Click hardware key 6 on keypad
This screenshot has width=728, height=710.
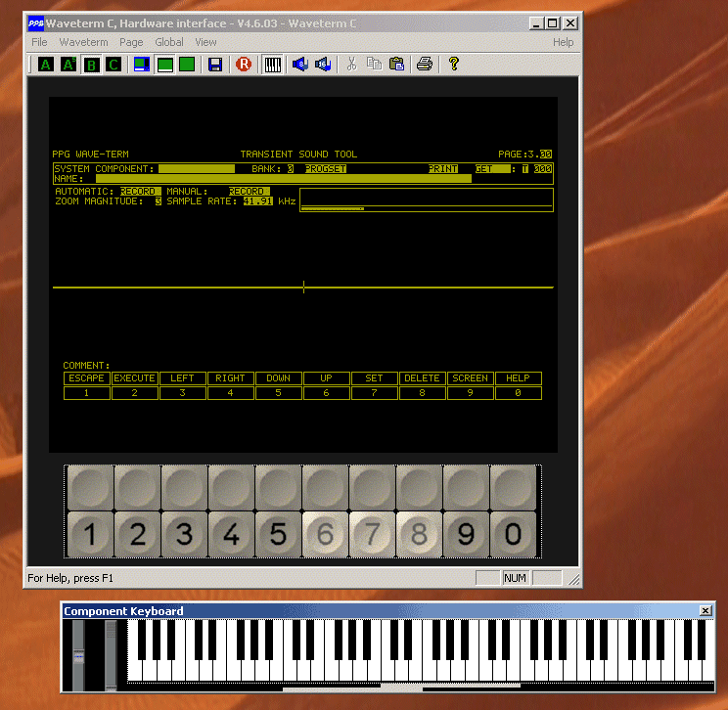coord(325,534)
